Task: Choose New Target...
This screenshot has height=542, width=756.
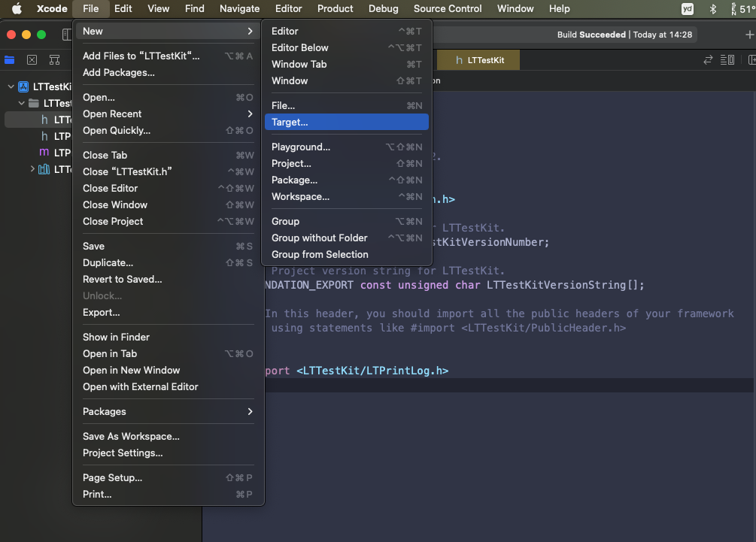Action: 347,122
